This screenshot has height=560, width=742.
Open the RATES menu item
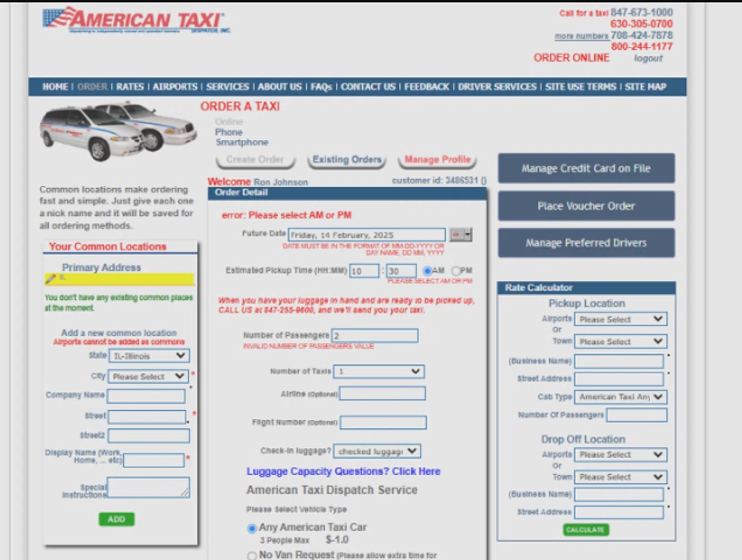click(x=130, y=87)
